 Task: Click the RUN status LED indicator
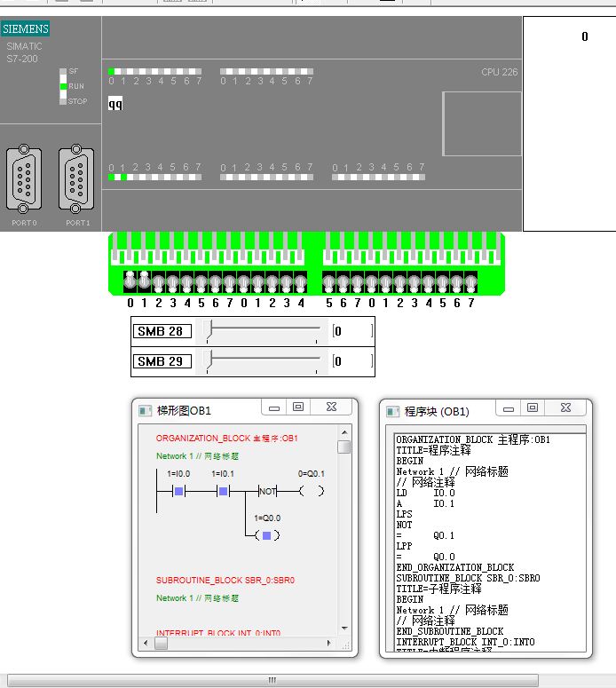coord(64,86)
